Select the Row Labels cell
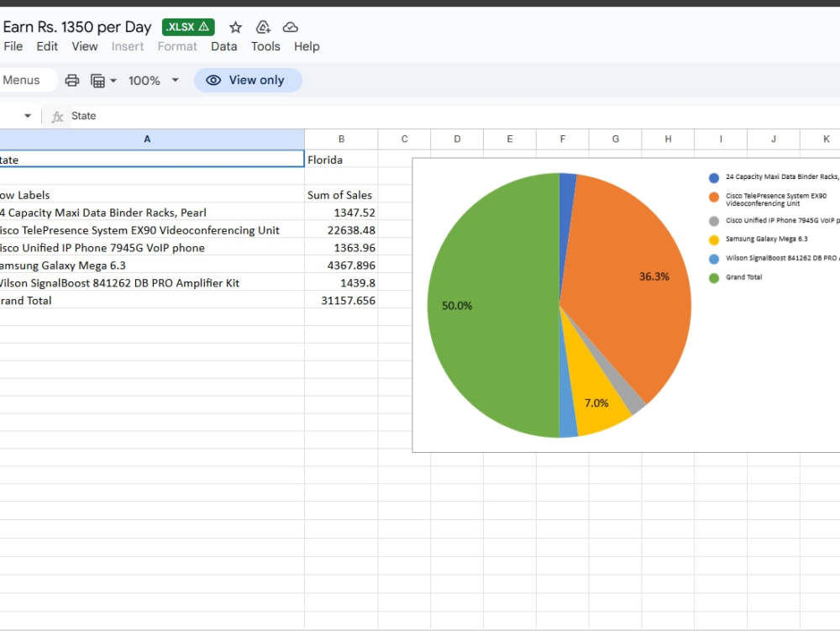Viewport: 840px width, 631px height. point(152,195)
